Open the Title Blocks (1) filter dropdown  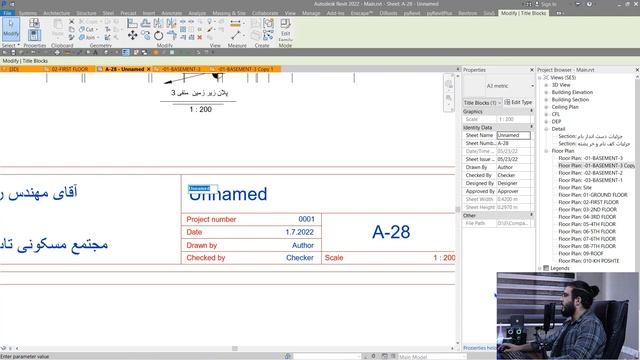click(x=482, y=102)
